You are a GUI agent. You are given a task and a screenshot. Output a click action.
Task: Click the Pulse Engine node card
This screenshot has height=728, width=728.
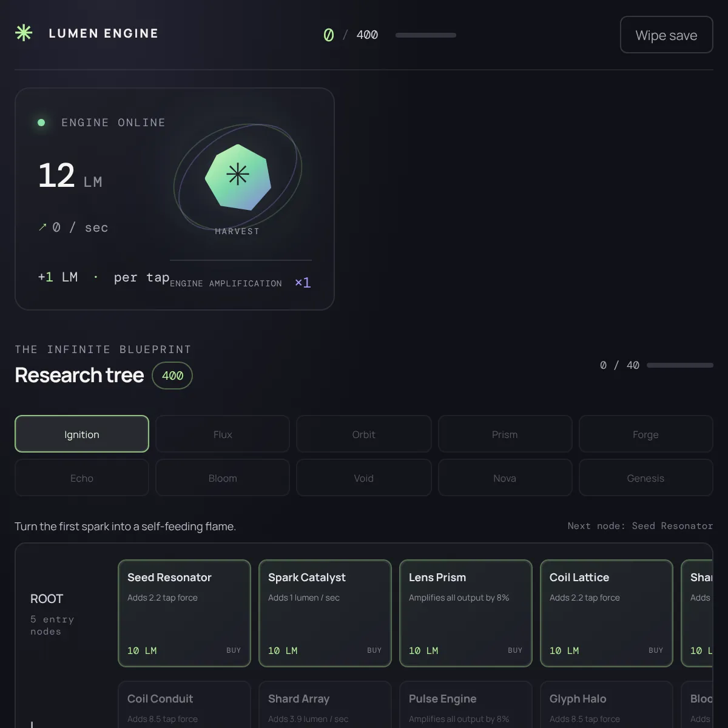[x=466, y=705]
